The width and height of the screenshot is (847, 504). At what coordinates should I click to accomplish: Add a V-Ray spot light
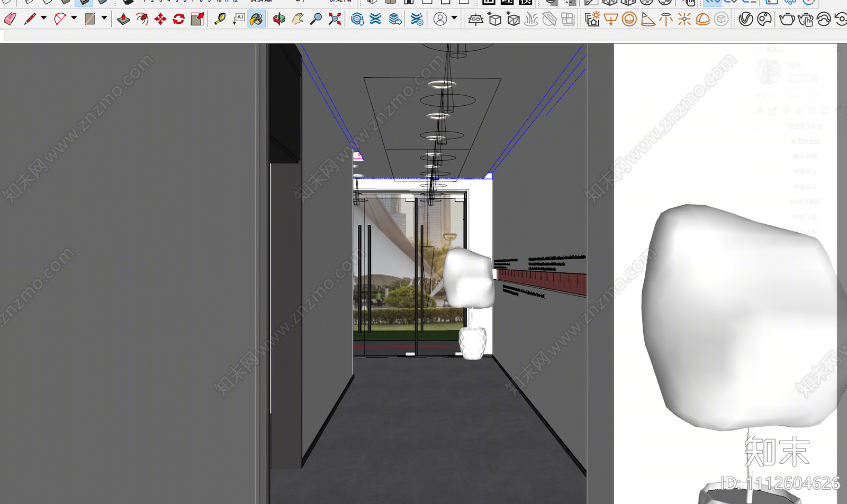[x=648, y=20]
